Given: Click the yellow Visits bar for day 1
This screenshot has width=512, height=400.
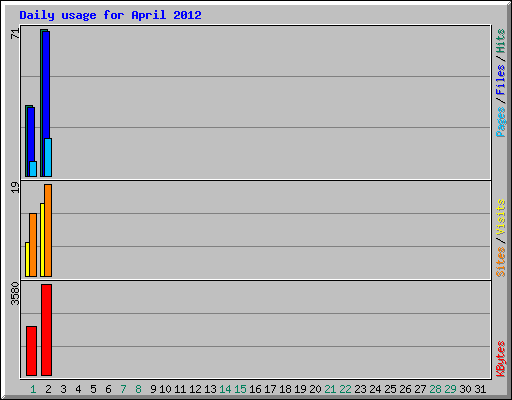Looking at the screenshot, I should 27,260.
